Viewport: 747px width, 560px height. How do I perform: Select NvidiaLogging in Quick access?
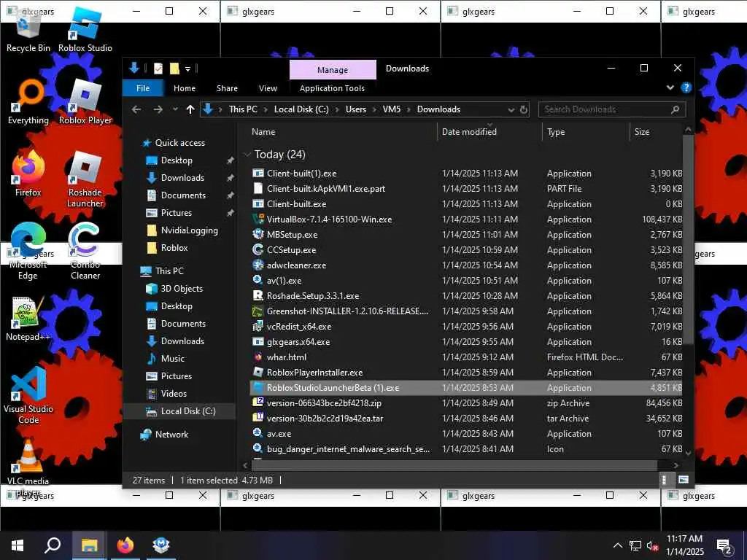click(189, 230)
